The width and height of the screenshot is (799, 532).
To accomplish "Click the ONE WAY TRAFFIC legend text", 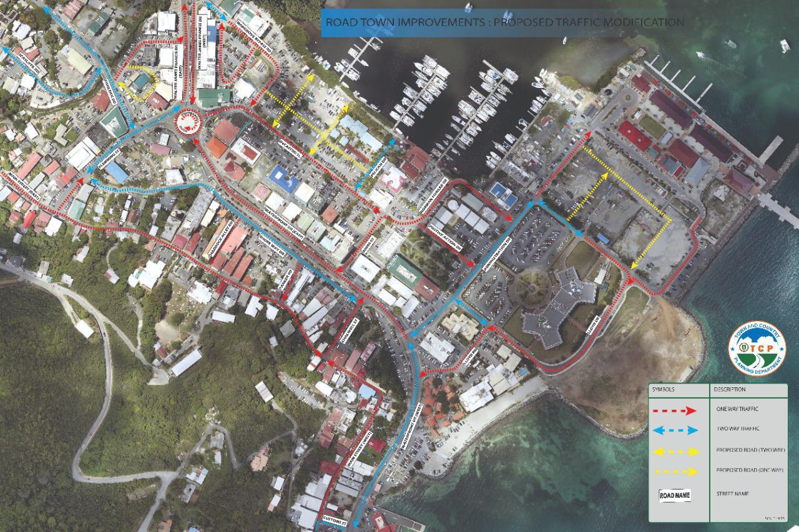I will point(738,409).
